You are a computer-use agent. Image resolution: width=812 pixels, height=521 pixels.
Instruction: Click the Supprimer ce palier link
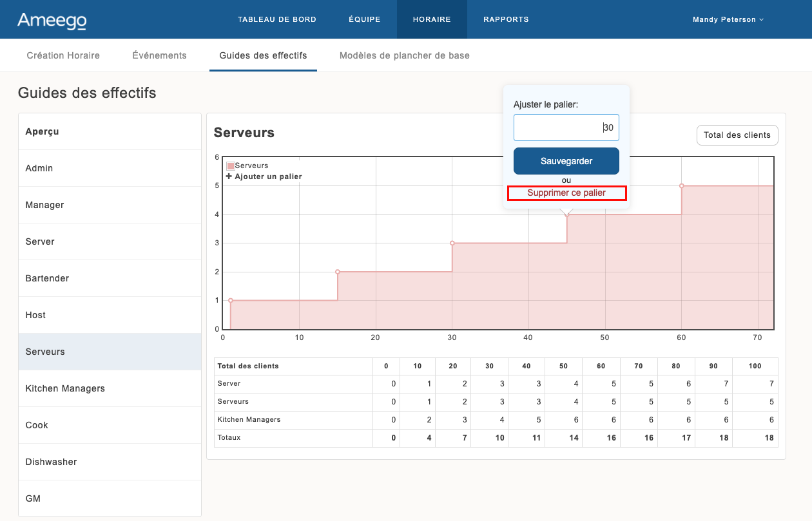pyautogui.click(x=566, y=193)
